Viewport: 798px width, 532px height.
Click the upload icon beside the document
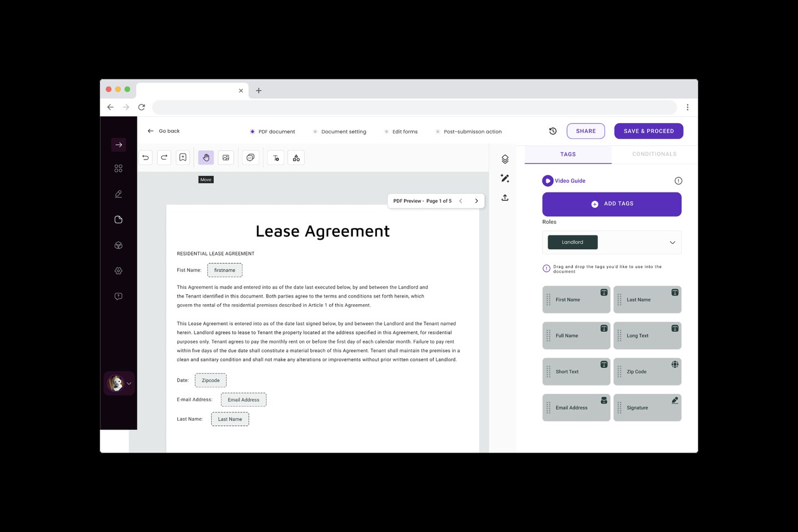click(505, 197)
